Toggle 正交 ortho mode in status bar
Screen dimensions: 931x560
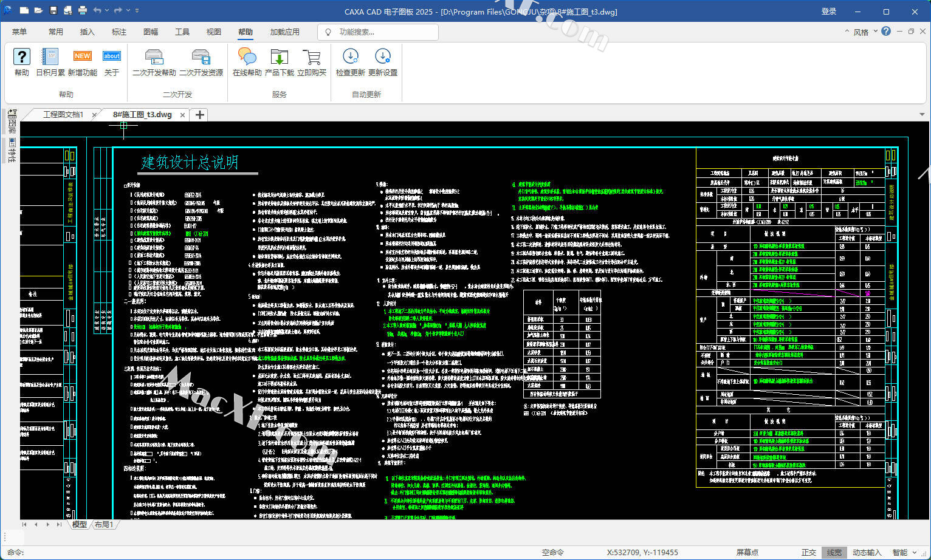[809, 553]
